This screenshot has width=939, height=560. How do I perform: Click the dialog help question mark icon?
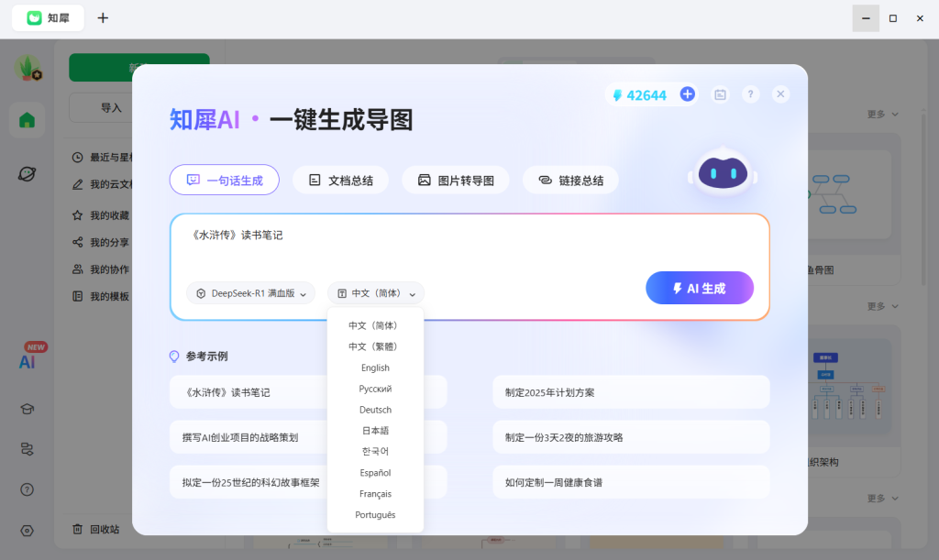(x=750, y=93)
